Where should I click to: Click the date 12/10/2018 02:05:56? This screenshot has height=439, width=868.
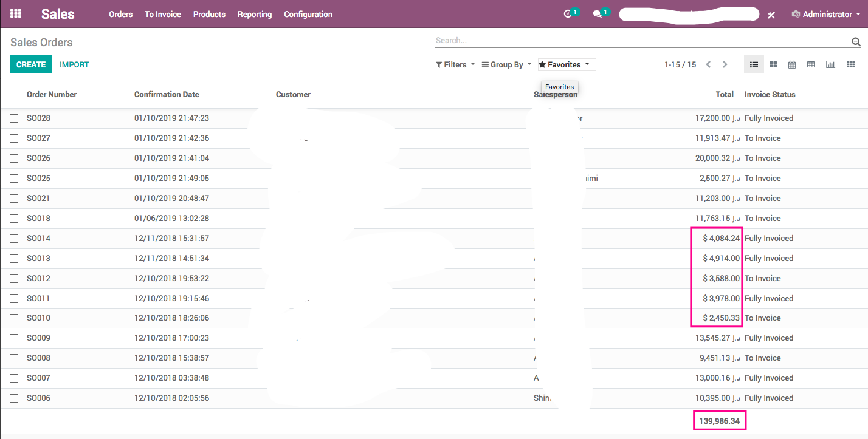coord(171,398)
